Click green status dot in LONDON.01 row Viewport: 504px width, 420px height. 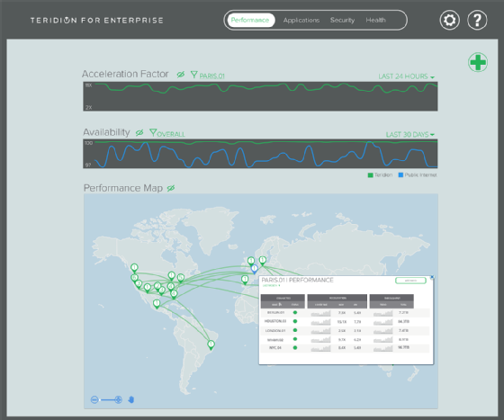point(295,330)
